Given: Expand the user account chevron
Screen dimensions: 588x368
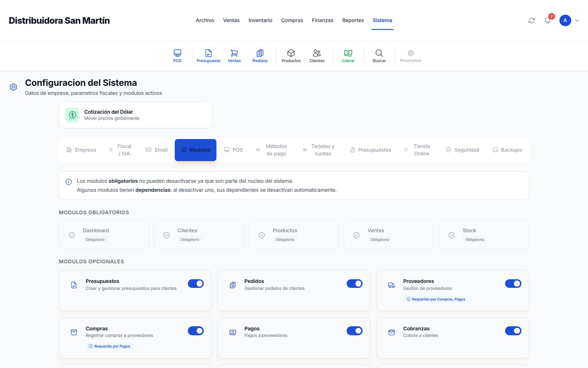Looking at the screenshot, I should [577, 20].
